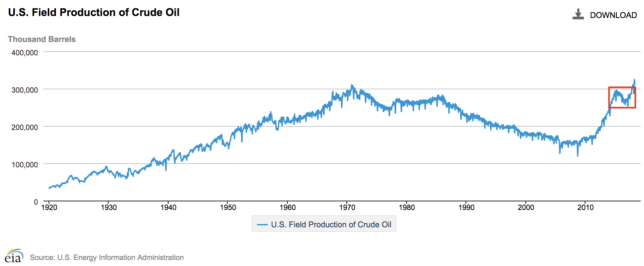Pick the 1980 x-axis label

click(407, 207)
